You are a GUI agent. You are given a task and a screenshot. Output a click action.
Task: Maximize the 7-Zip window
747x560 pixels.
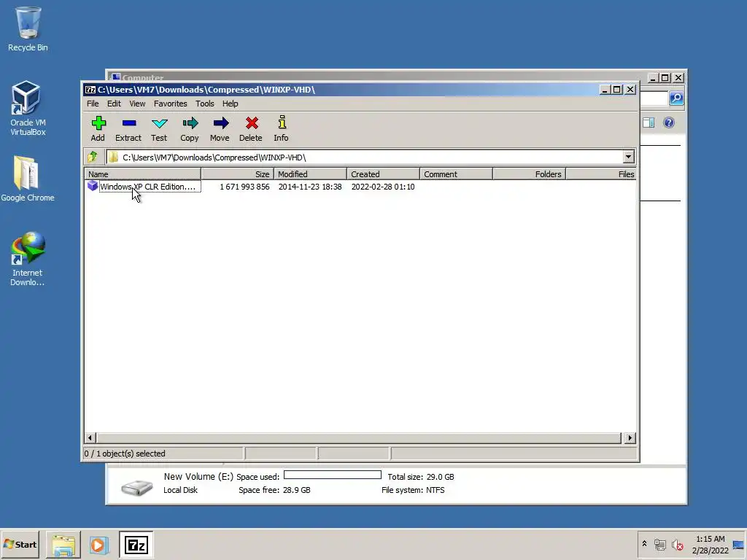617,90
